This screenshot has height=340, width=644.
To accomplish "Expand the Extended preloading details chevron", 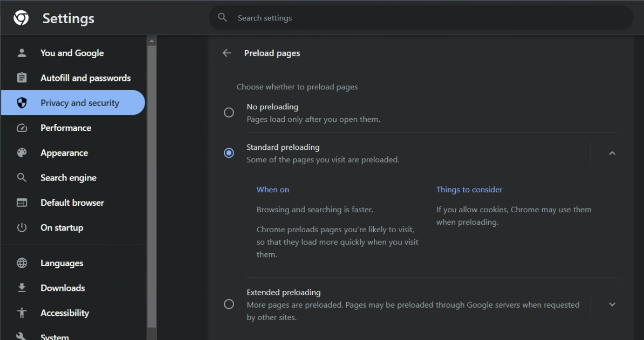I will (612, 304).
